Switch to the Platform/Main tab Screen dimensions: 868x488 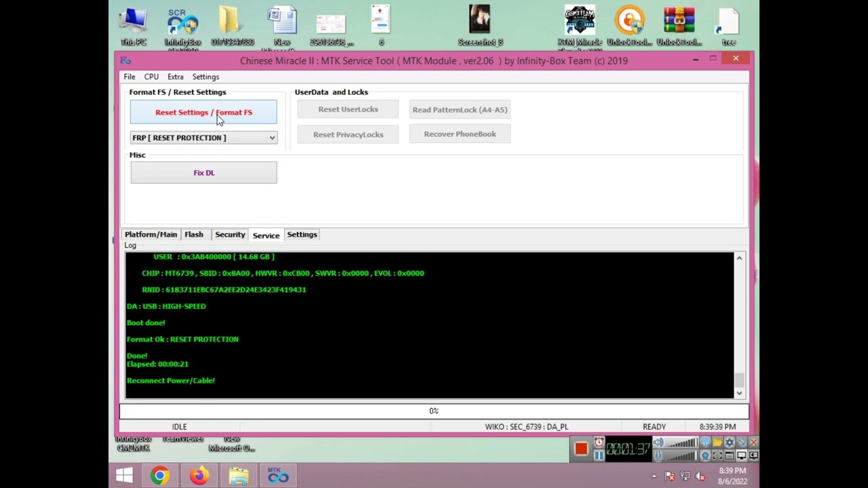[151, 235]
